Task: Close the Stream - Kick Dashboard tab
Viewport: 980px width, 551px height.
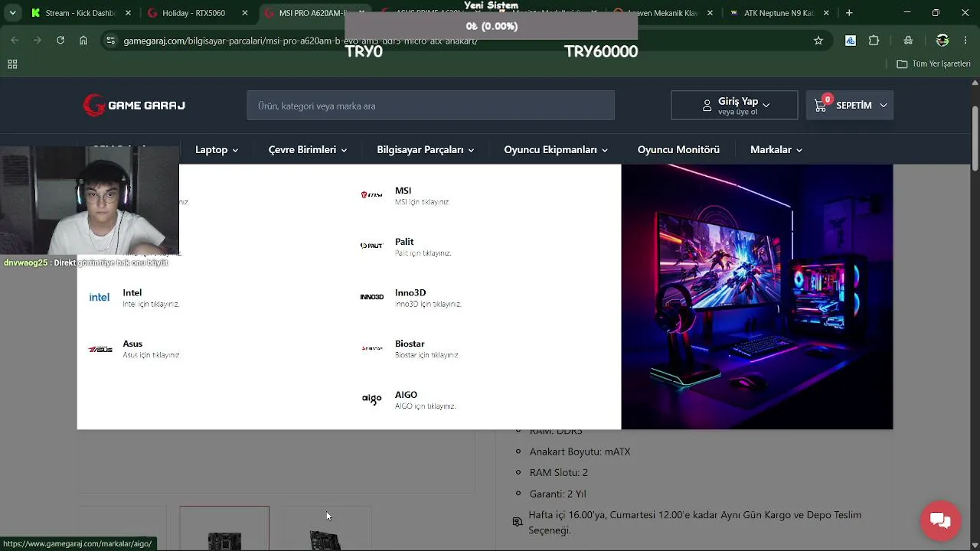Action: [x=129, y=13]
